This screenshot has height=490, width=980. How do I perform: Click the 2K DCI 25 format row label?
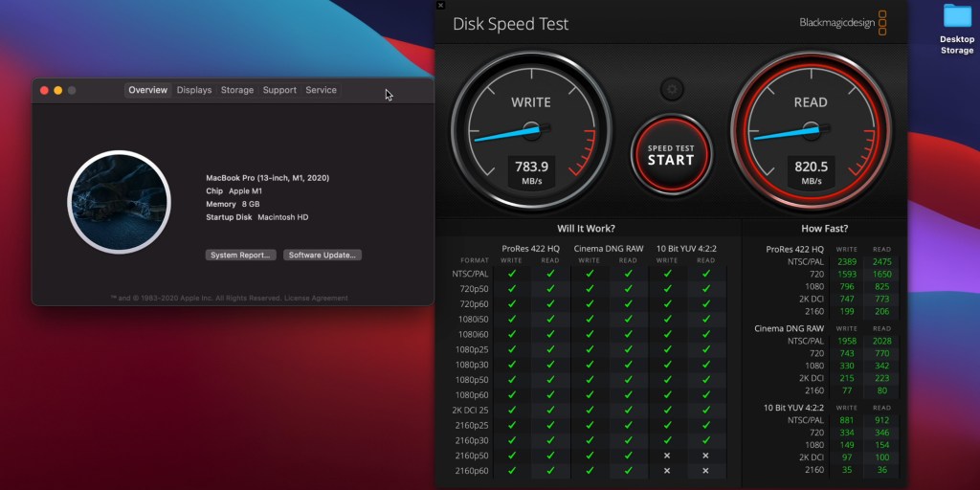[x=471, y=410]
